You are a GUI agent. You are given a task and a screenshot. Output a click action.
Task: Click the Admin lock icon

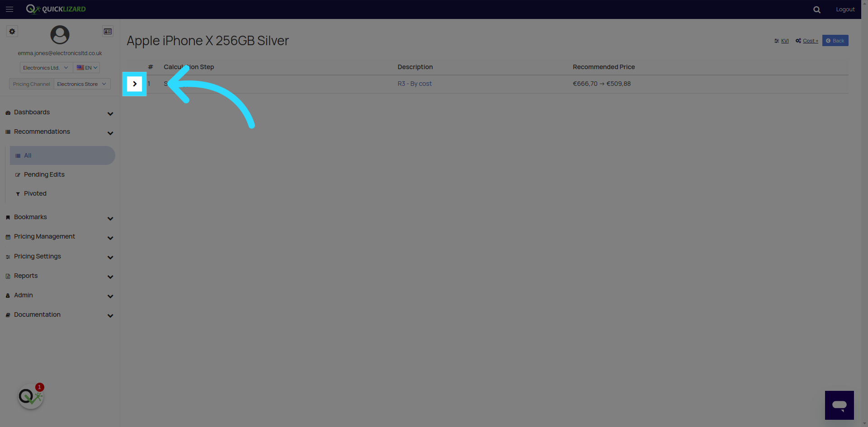tap(8, 296)
